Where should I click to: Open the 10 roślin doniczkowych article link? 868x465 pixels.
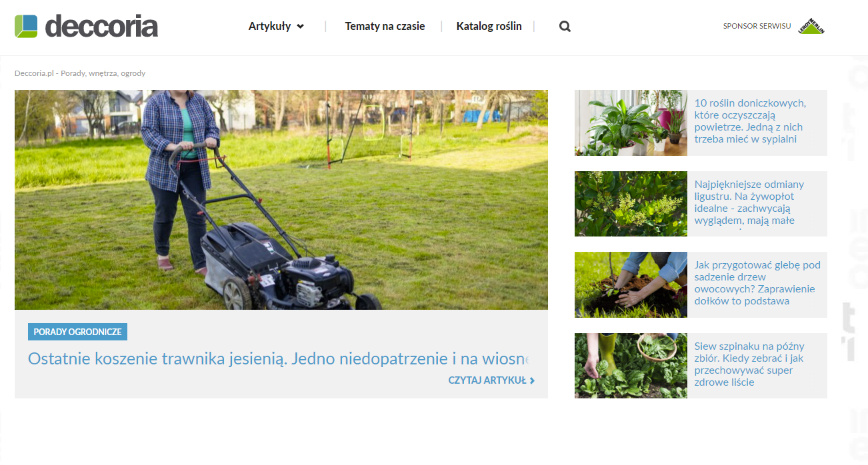tap(749, 121)
